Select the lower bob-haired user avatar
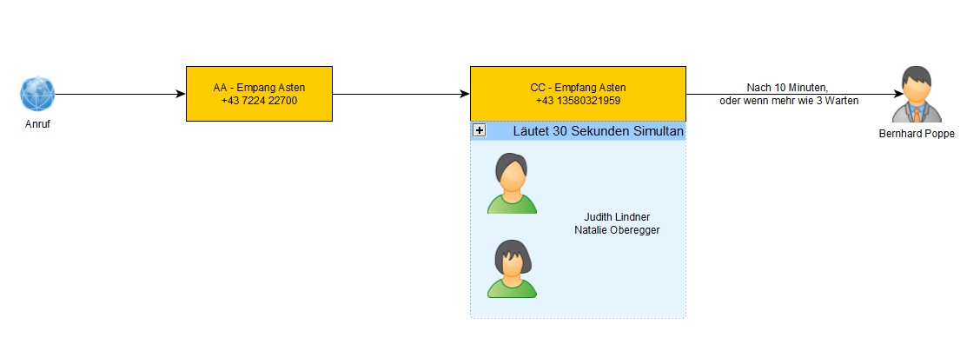This screenshot has height=364, width=980. pos(512,268)
